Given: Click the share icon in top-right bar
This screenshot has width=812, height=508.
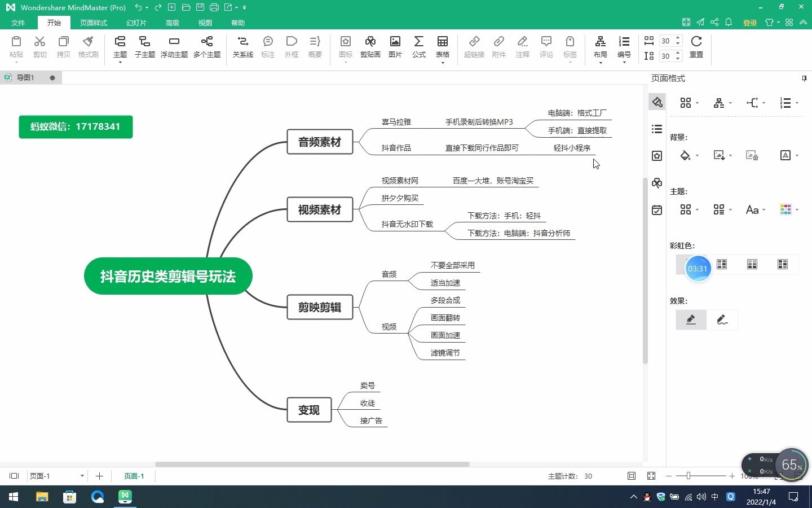Looking at the screenshot, I should click(x=714, y=23).
